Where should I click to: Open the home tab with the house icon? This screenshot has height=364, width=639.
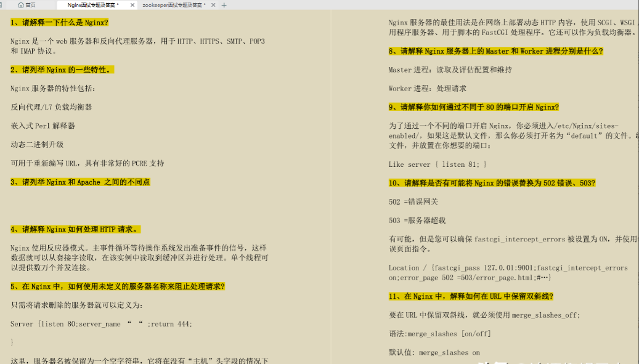[x=27, y=5]
